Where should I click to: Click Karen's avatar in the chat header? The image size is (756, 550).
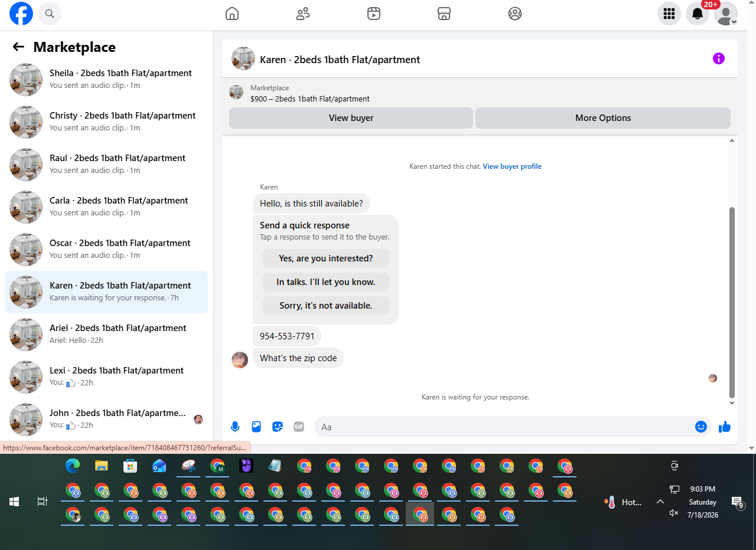click(243, 59)
